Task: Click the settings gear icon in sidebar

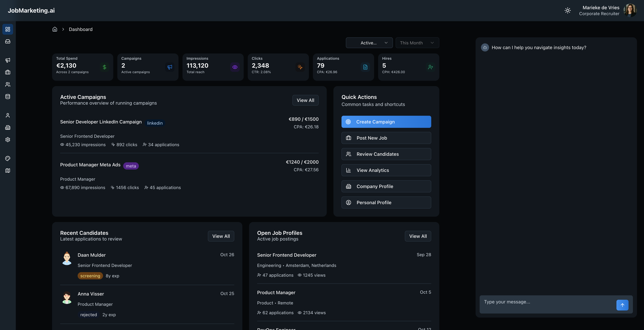Action: click(8, 140)
